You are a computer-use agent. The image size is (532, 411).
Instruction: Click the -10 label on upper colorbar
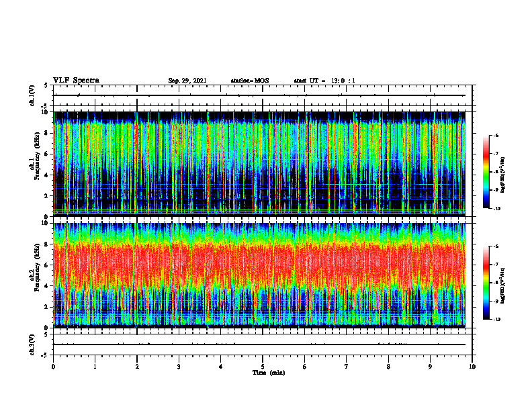coord(497,208)
